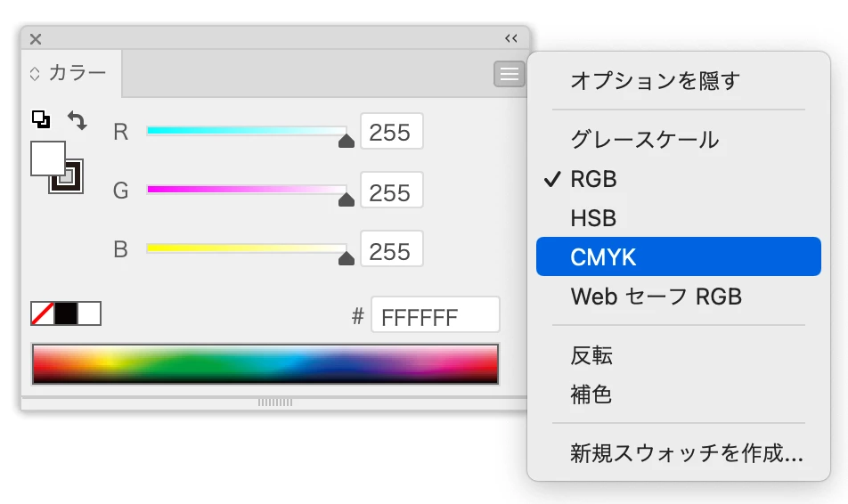
Task: Choose オプションを隠す menu item
Action: [x=678, y=81]
